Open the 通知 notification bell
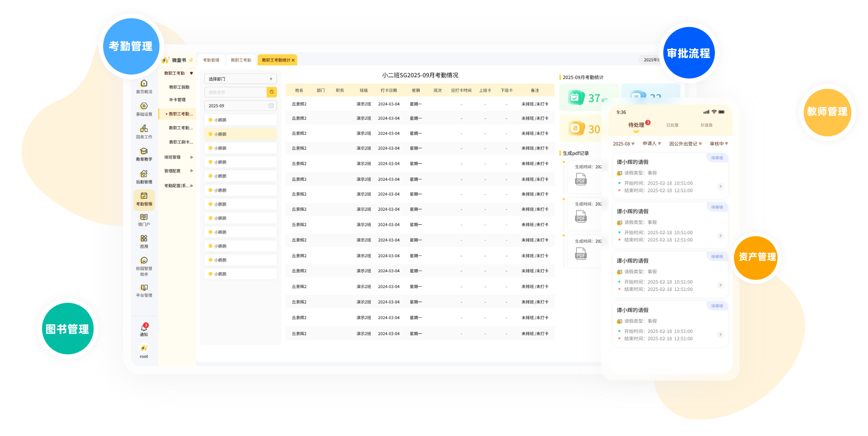 click(x=144, y=328)
